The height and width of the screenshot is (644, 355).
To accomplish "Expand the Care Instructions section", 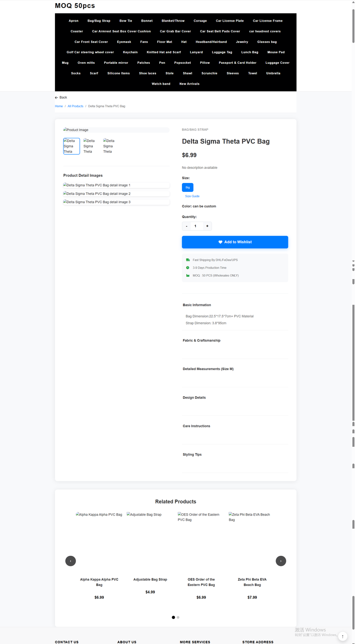I will coord(197,426).
